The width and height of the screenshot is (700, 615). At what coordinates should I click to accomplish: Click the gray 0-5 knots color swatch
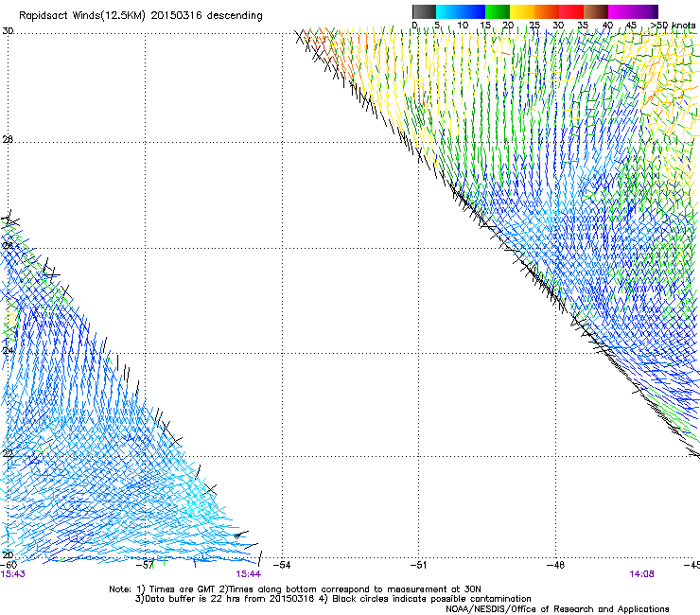(x=424, y=11)
